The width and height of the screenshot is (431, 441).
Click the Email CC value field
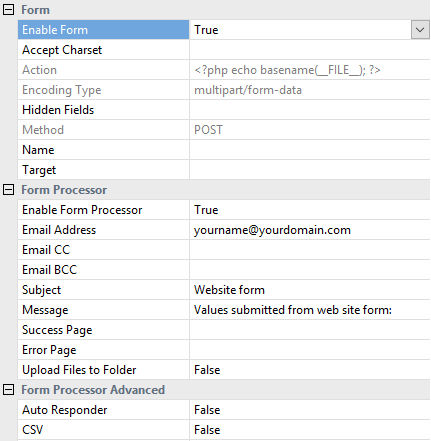pos(310,250)
